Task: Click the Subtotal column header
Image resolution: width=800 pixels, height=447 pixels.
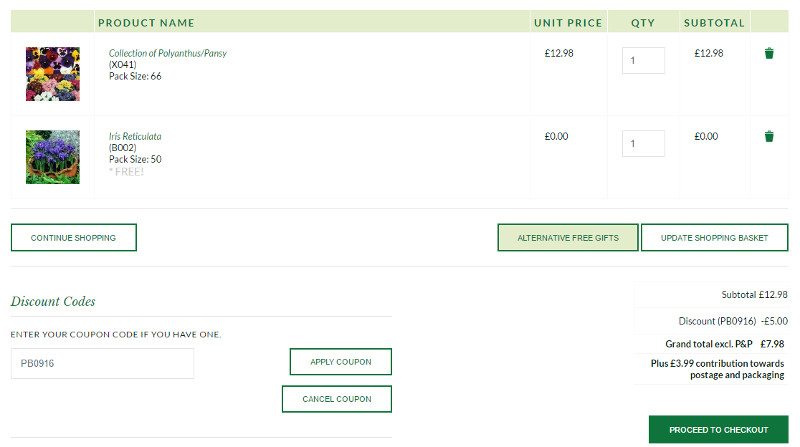Action: coord(714,22)
